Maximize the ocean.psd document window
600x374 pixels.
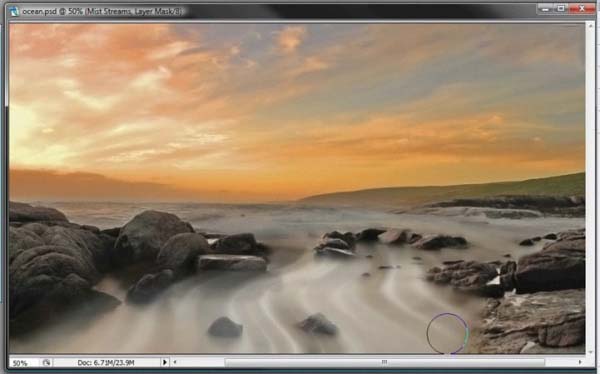coord(561,8)
